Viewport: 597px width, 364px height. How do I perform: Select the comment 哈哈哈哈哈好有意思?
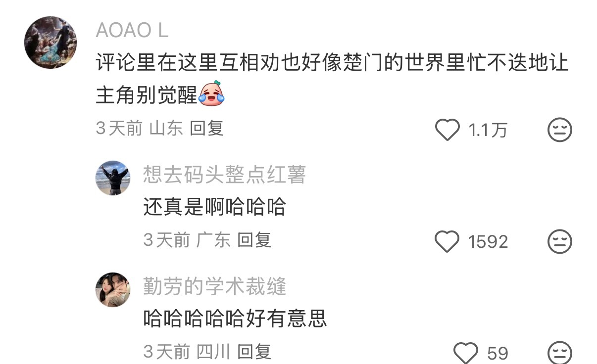(235, 318)
